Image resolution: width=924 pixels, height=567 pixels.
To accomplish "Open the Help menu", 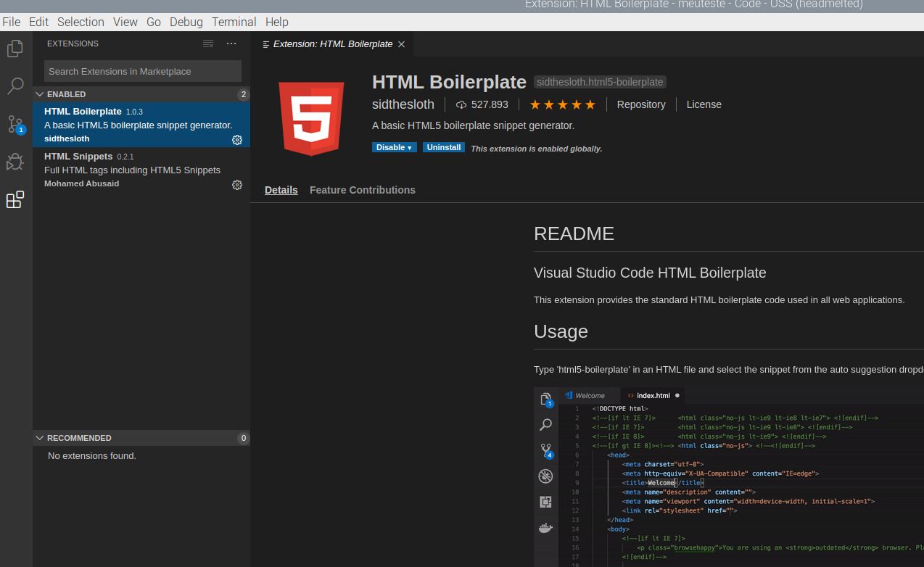I will click(277, 22).
